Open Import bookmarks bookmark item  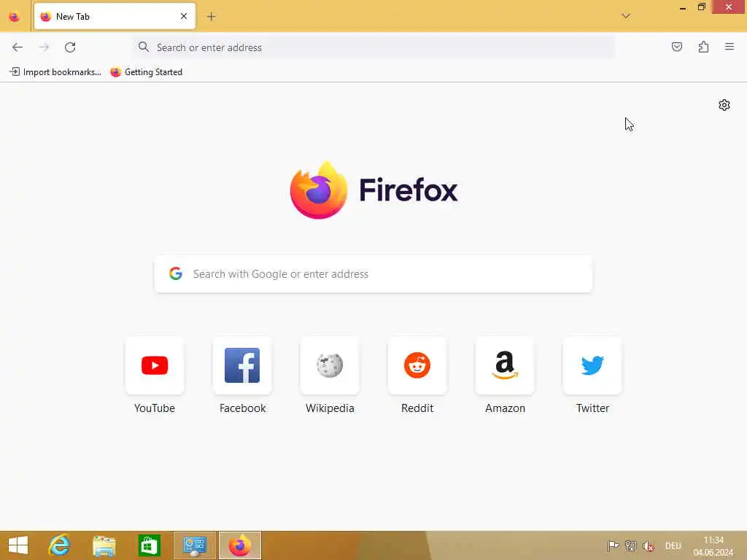[55, 72]
